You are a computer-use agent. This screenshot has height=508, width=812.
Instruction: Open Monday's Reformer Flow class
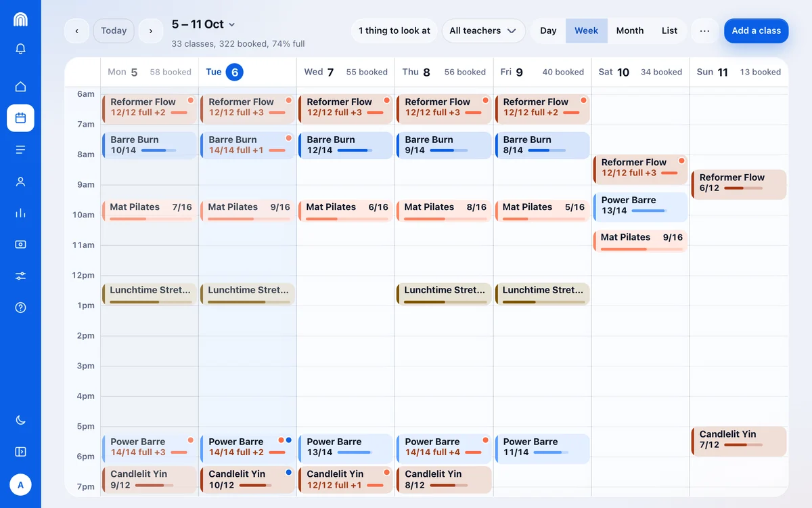[x=150, y=109]
